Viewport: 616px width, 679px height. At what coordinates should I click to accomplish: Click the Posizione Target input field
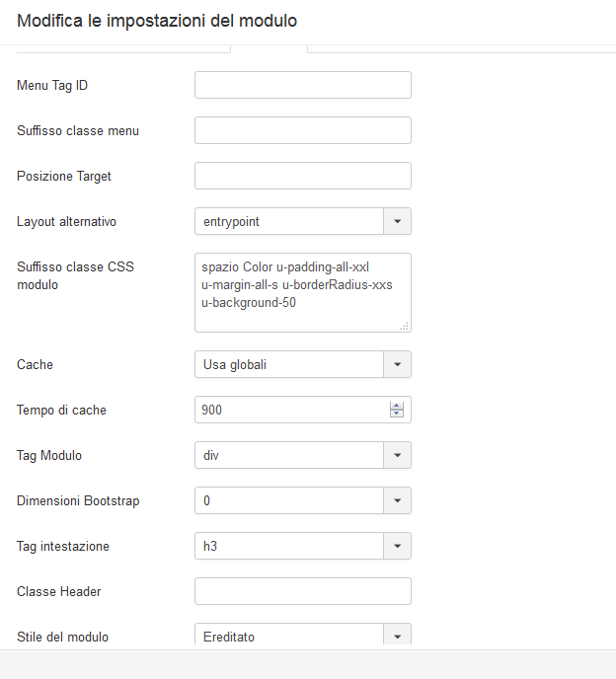click(303, 176)
